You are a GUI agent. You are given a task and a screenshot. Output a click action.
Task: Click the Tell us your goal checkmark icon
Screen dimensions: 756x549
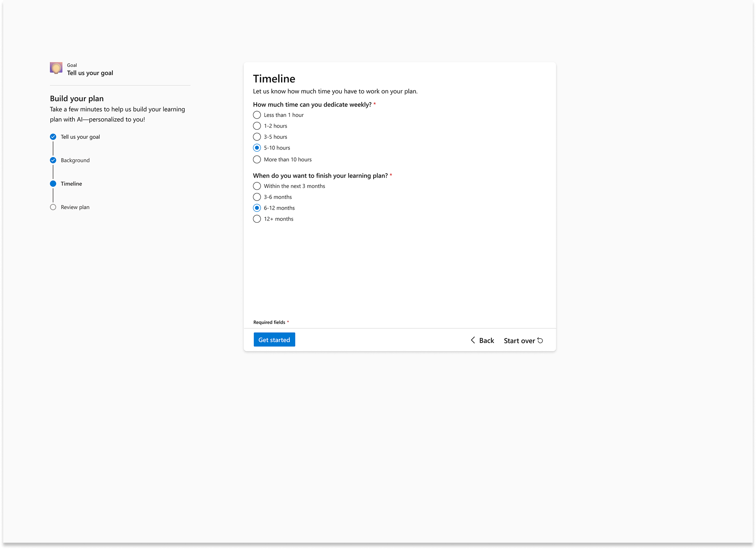[53, 137]
